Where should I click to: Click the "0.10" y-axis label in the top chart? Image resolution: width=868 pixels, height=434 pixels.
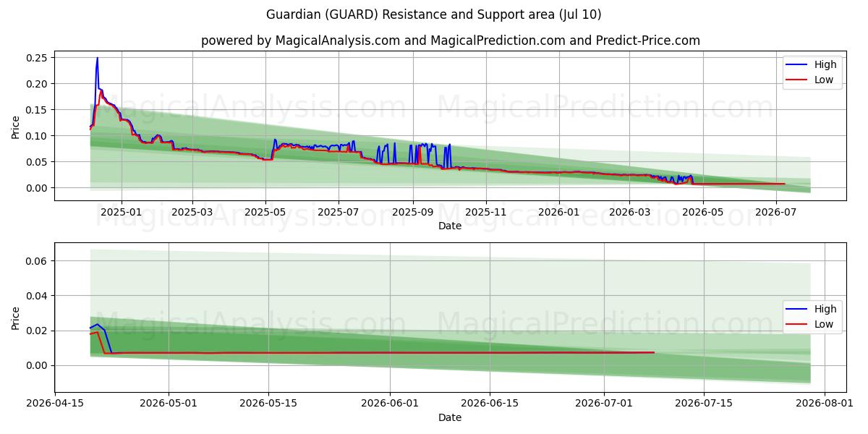(37, 136)
